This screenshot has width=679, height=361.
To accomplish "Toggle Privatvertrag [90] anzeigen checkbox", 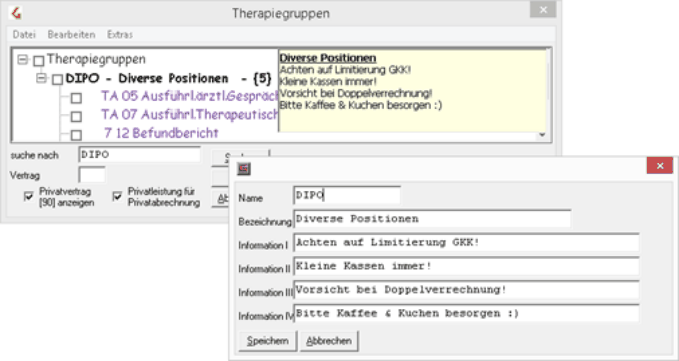I will [x=29, y=197].
